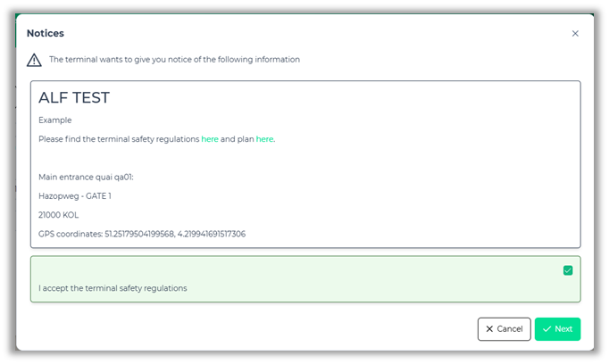
Task: Click the 'Hazopweg - GATE 1' address line
Action: (x=75, y=195)
